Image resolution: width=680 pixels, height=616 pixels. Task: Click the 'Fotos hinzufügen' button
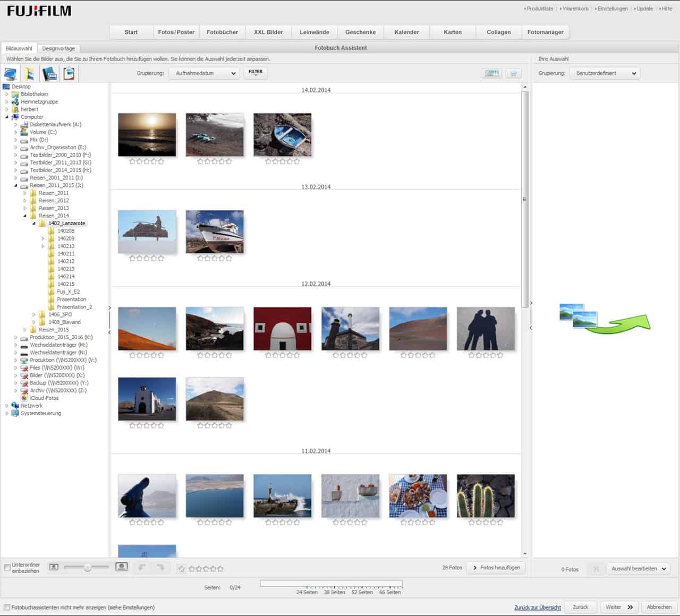coord(496,568)
